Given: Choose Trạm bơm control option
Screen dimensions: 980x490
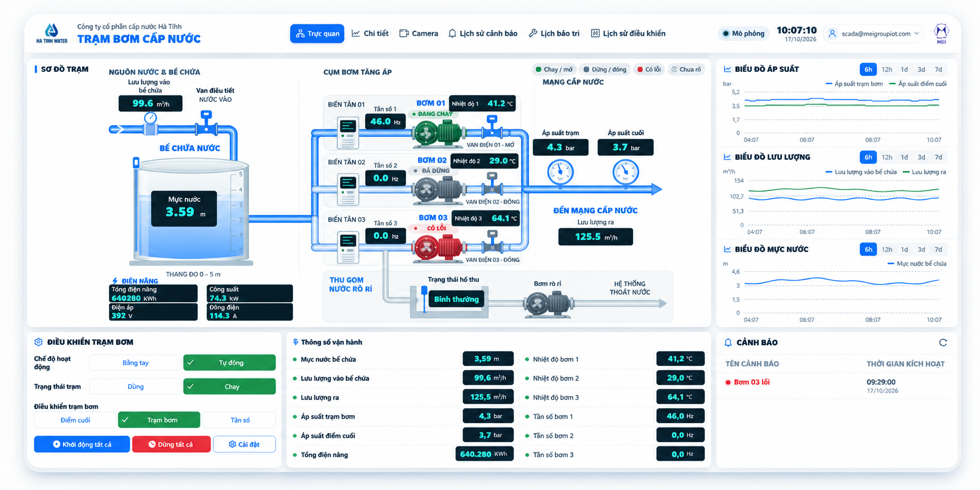Looking at the screenshot, I should click(159, 420).
